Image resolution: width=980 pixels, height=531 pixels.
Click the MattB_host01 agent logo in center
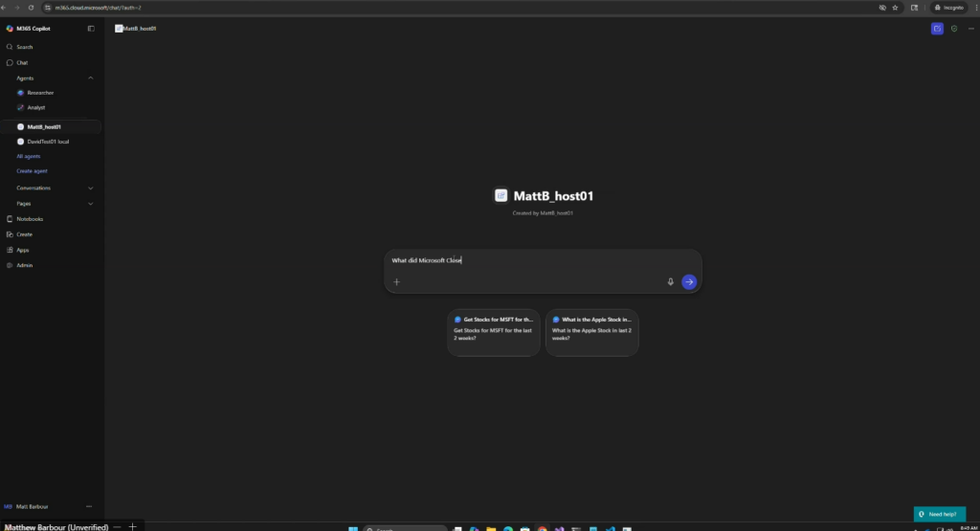[501, 196]
